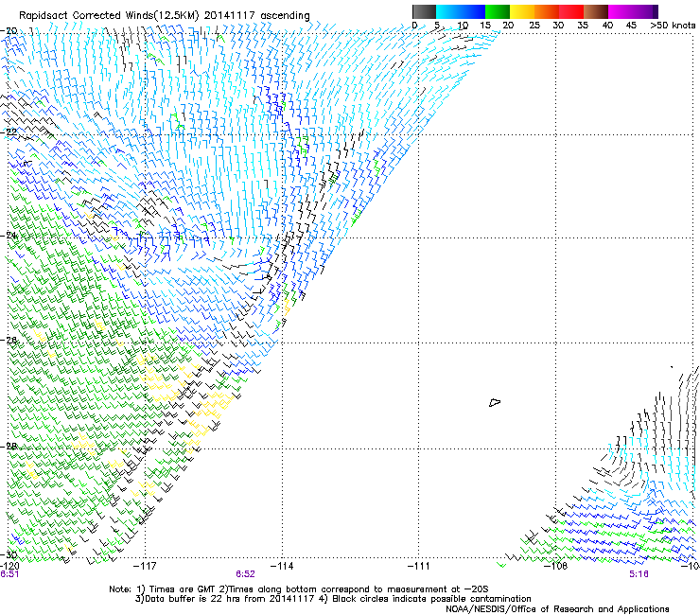This screenshot has height=615, width=700.
Task: Click the '30' legend scale label
Action: [x=558, y=26]
